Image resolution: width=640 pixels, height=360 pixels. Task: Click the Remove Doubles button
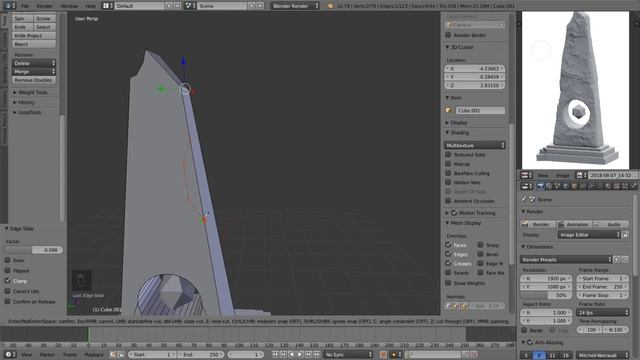[x=34, y=80]
